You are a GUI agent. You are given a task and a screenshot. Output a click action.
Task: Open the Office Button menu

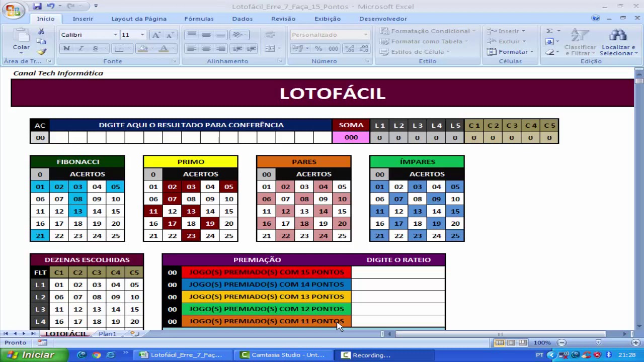[13, 10]
